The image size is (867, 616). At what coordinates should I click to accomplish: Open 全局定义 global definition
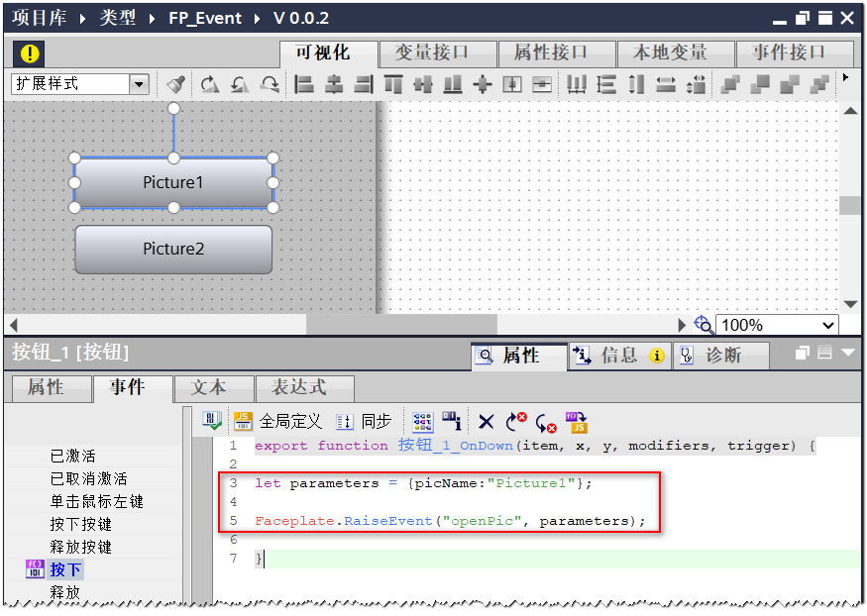(x=278, y=422)
